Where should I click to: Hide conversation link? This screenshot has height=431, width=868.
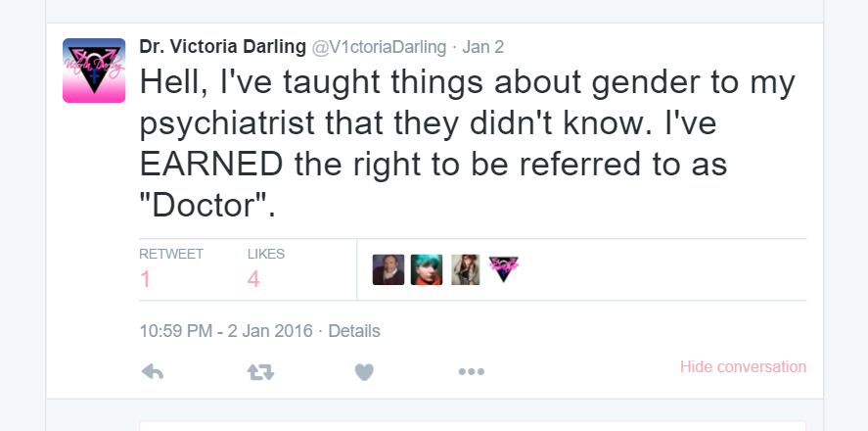(x=743, y=366)
